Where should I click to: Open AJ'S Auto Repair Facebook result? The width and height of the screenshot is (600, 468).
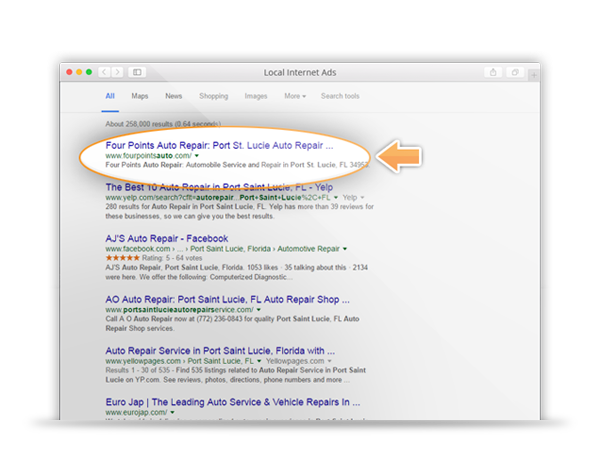166,239
